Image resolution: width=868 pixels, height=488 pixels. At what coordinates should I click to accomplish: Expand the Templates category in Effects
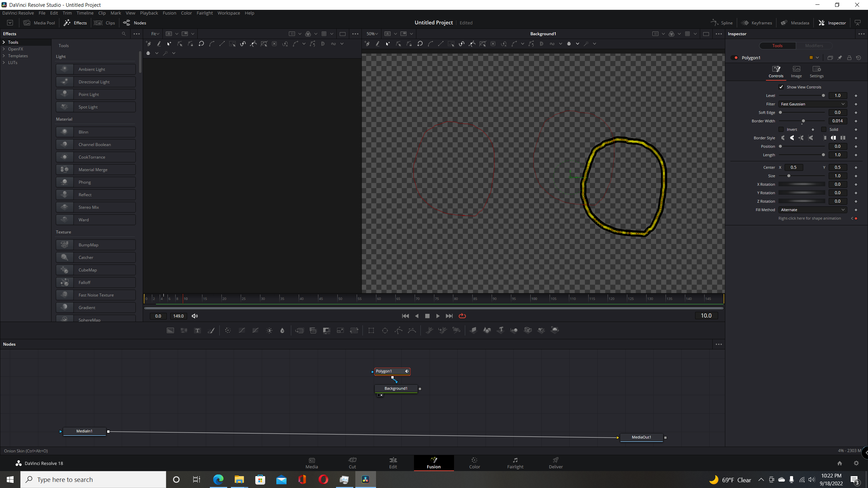click(4, 56)
